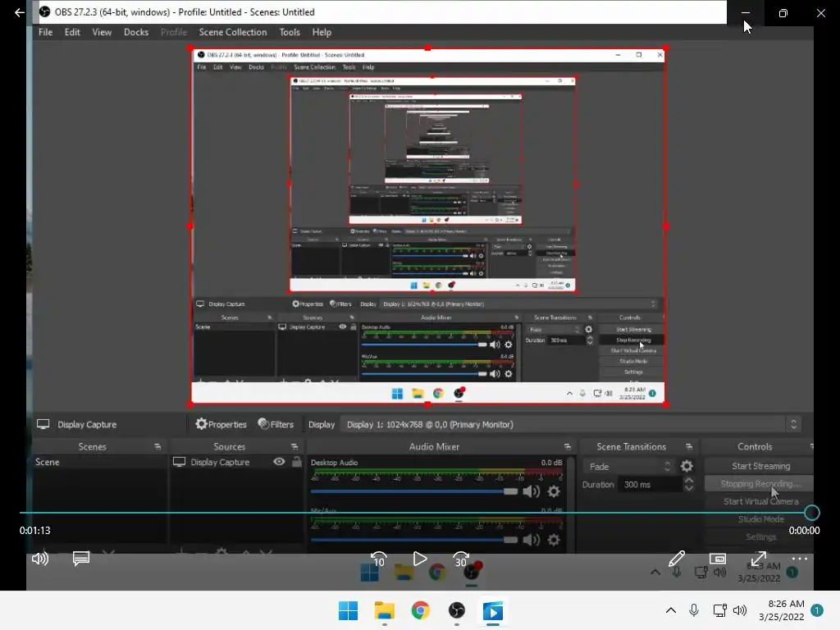Screen dimensions: 840x630
Task: Toggle Display Capture visibility eye
Action: click(279, 462)
